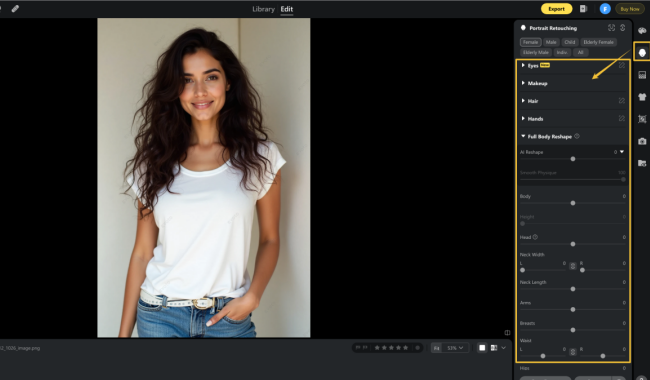Click the Fit zoom button
This screenshot has height=380, width=650.
coord(437,348)
